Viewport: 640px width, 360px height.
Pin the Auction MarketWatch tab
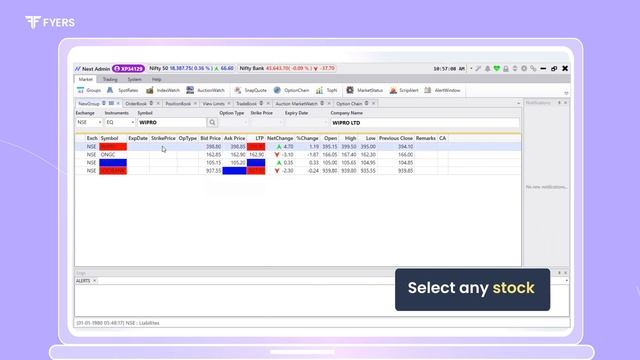[322, 104]
